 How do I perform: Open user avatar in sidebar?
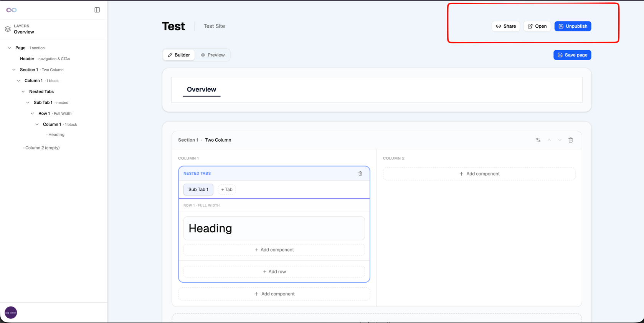[x=11, y=313]
